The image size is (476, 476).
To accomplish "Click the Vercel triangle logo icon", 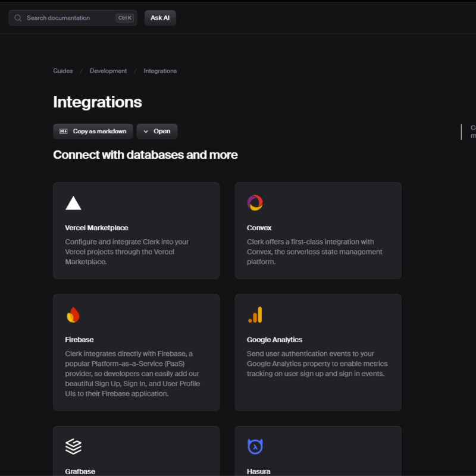I will coord(73,203).
